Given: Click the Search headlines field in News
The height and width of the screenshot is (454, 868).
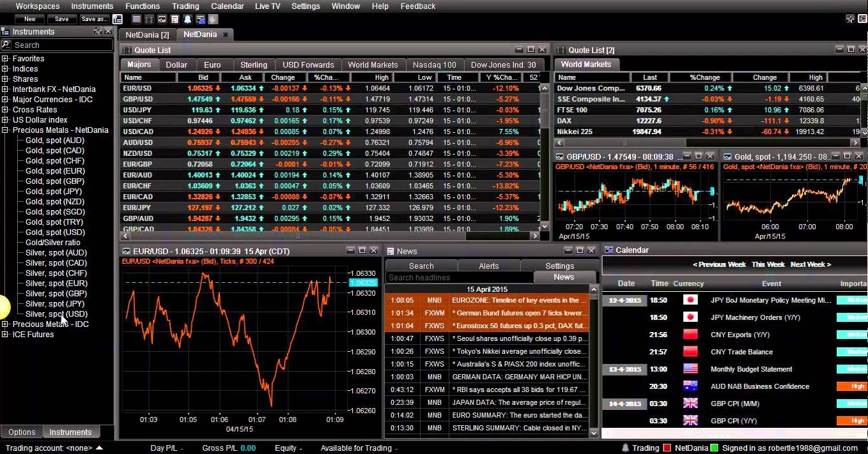Looking at the screenshot, I should coord(460,278).
